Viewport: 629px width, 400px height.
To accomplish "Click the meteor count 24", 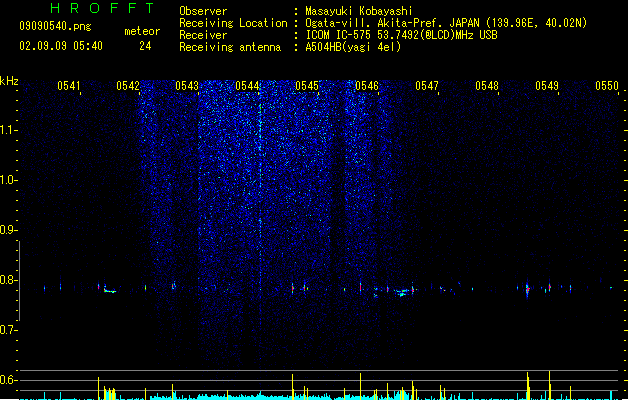I will pyautogui.click(x=145, y=46).
